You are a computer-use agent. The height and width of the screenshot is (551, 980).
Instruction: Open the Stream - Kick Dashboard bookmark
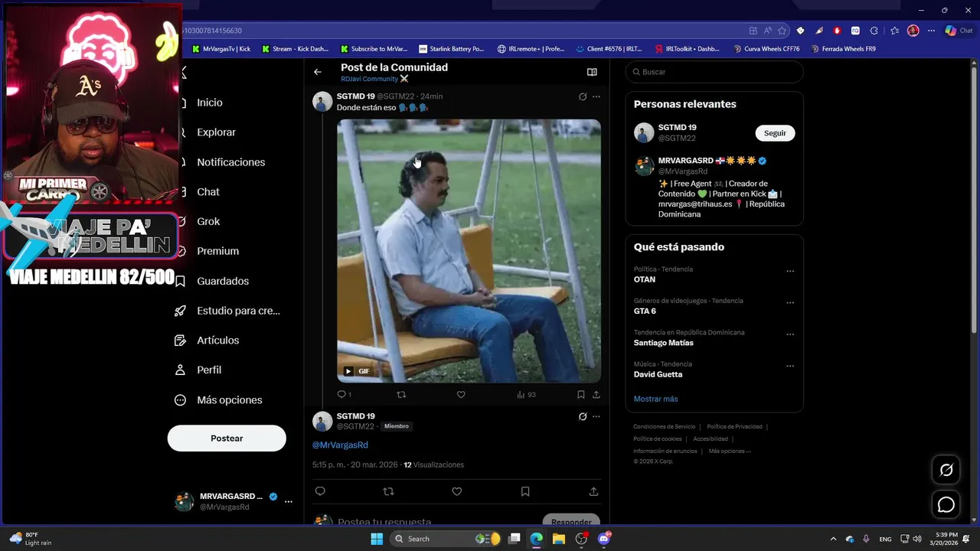[296, 49]
